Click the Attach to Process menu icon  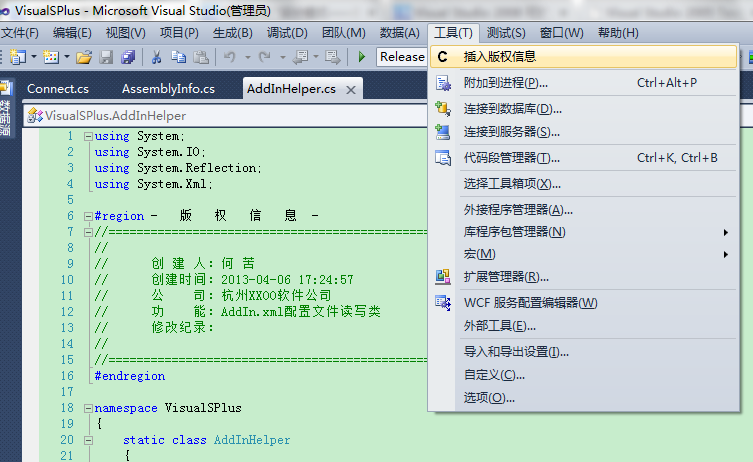443,83
